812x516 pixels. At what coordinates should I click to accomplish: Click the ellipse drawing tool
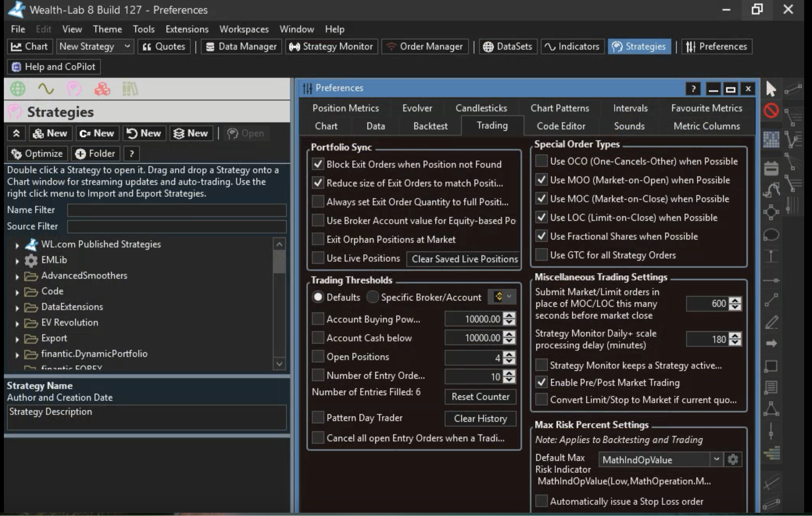[771, 235]
